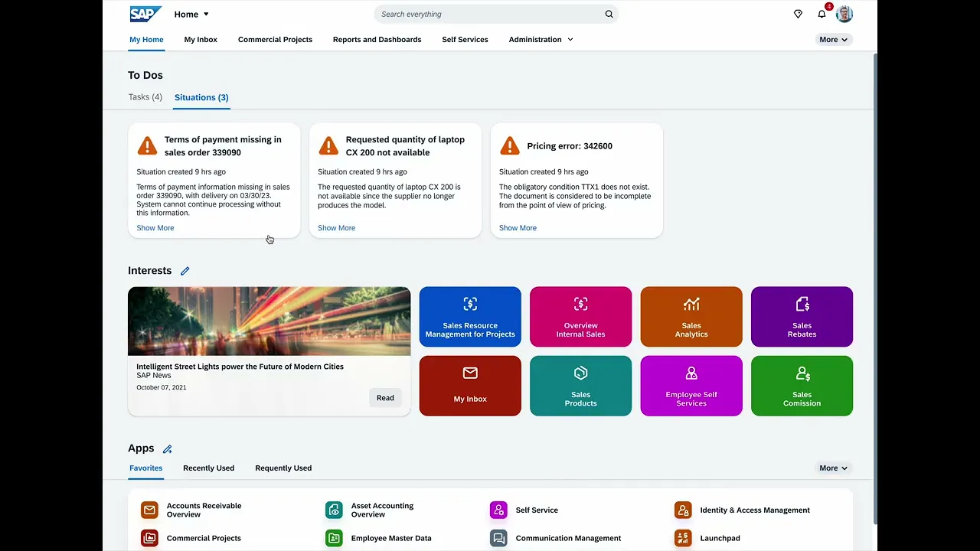Open the Sales Analytics tile
The image size is (980, 551).
[x=691, y=317]
